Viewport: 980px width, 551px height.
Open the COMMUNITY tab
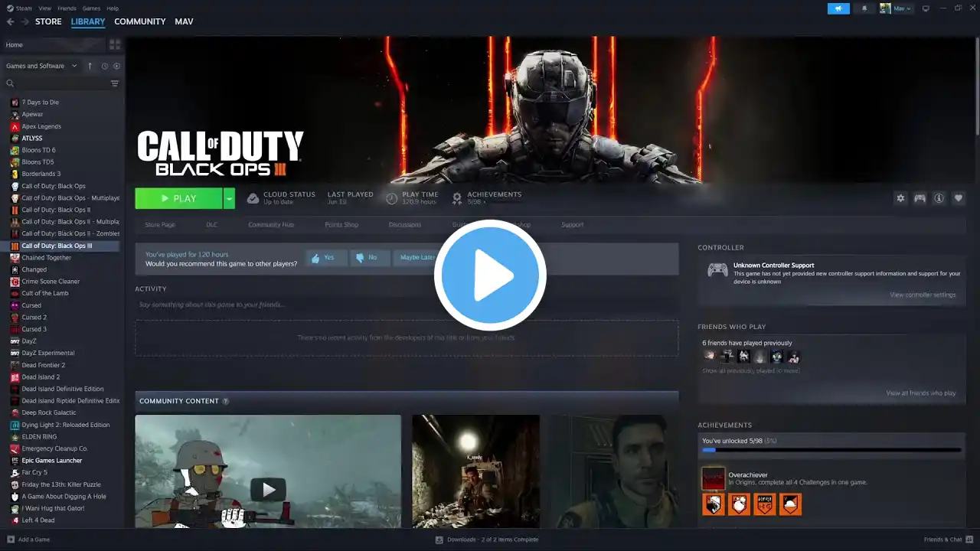(140, 21)
